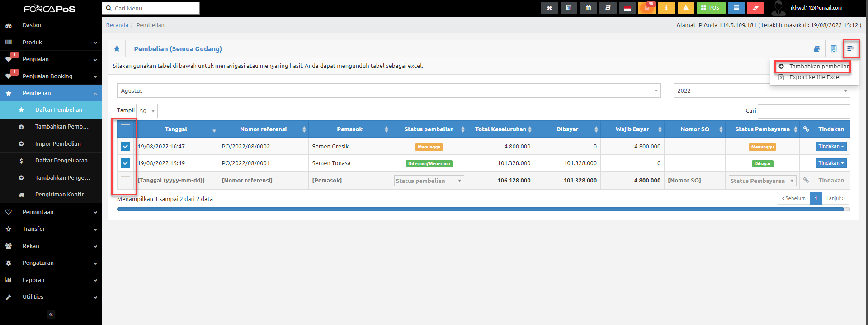The height and width of the screenshot is (325, 868).
Task: Click the green POS button
Action: point(711,8)
